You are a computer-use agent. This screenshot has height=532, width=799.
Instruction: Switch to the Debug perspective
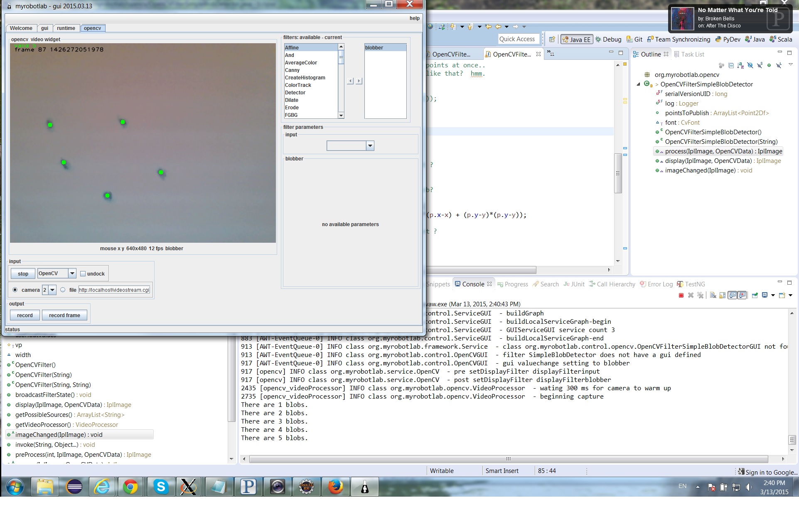point(608,39)
